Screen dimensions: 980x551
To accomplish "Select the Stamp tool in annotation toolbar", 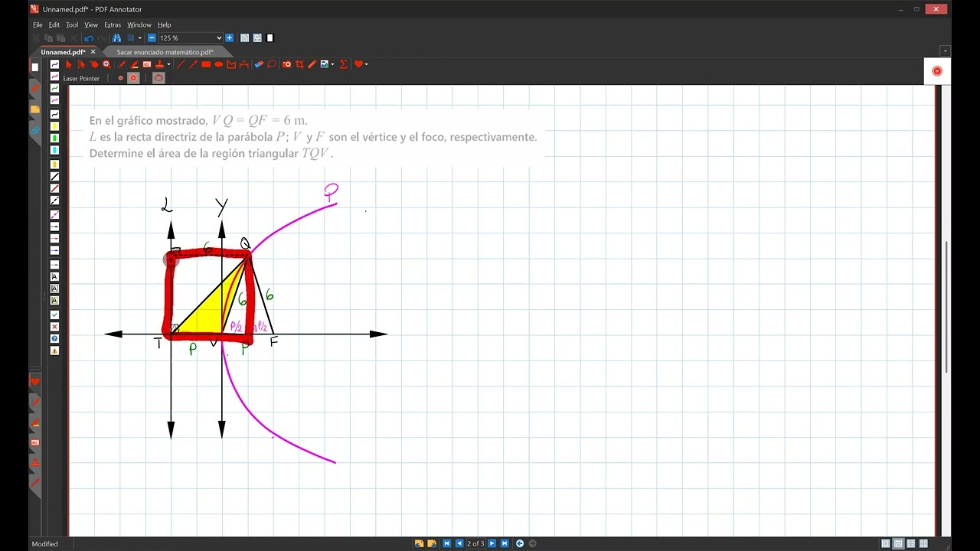I will pos(159,64).
